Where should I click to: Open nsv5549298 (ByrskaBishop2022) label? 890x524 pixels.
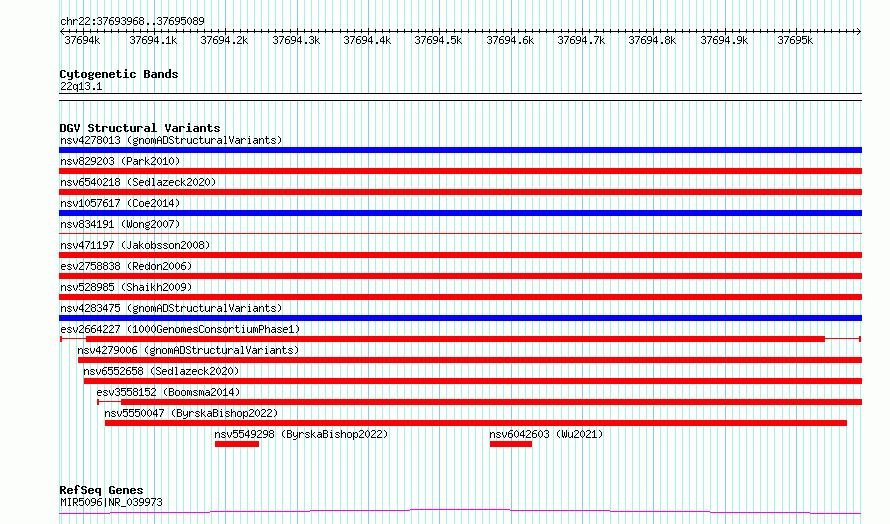click(301, 434)
